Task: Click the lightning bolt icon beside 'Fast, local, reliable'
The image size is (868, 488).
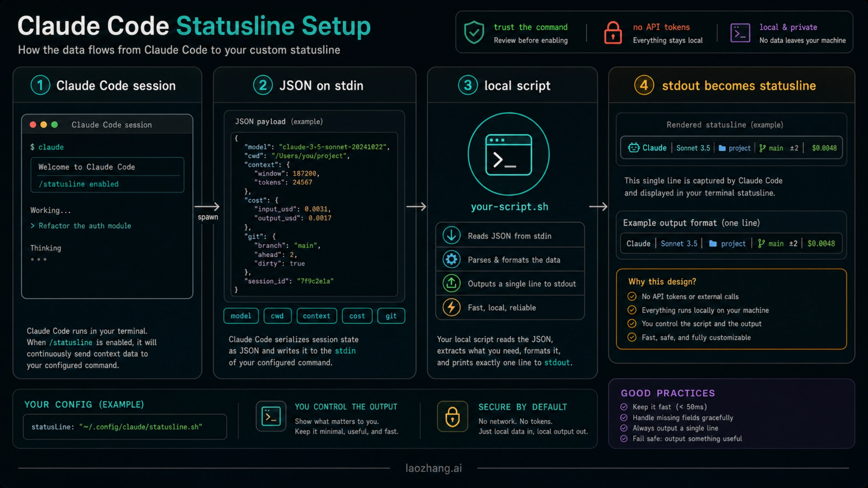Action: coord(451,307)
